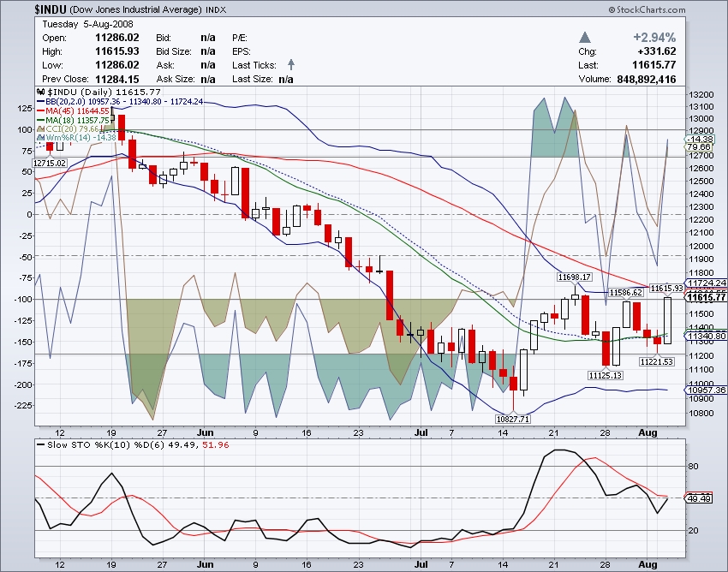The image size is (728, 572).
Task: Click the 80 level on the stochastic axis
Action: (693, 466)
